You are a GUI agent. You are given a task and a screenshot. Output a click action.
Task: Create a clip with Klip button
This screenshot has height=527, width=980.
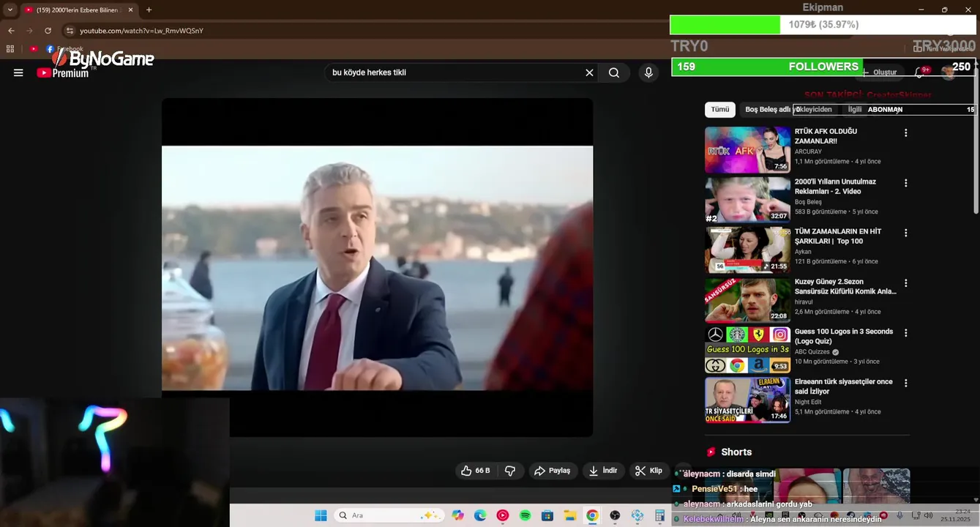coord(649,471)
